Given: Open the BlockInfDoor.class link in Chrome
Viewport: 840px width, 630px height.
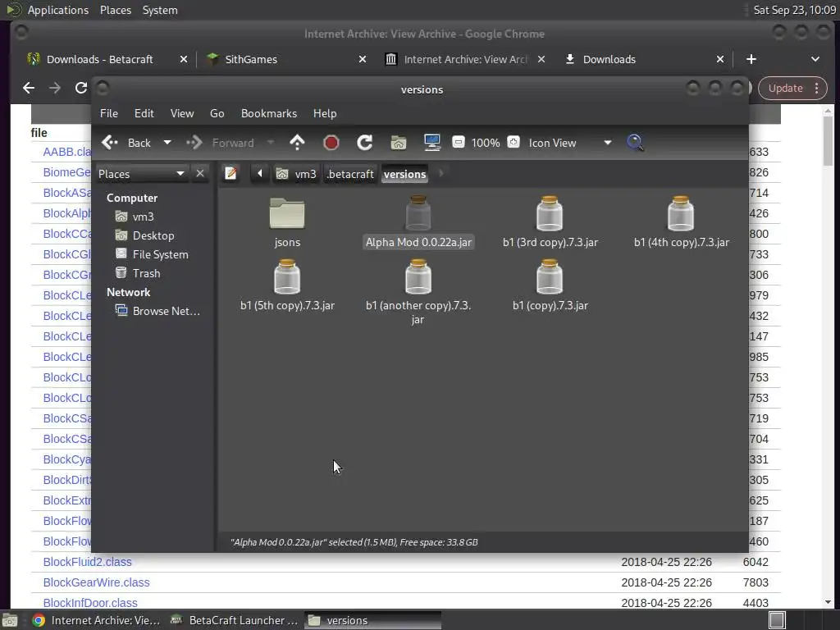Looking at the screenshot, I should pyautogui.click(x=90, y=603).
